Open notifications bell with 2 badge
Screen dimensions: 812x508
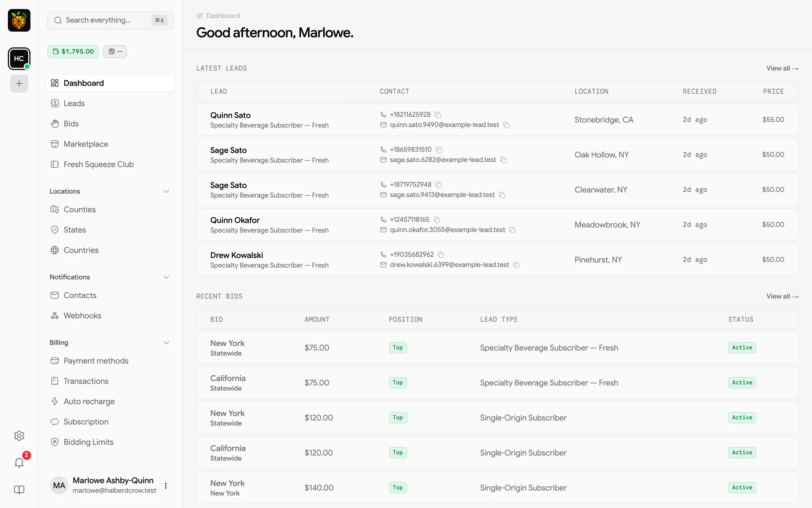tap(19, 463)
